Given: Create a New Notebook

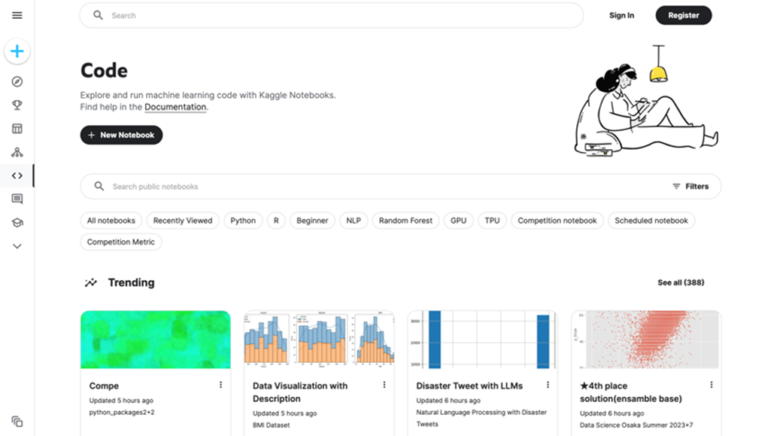Looking at the screenshot, I should [x=121, y=135].
